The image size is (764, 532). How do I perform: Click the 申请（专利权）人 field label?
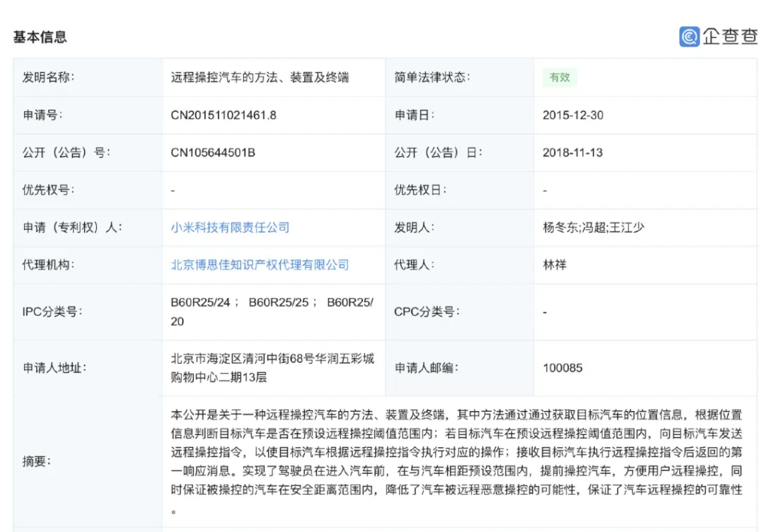tap(72, 228)
